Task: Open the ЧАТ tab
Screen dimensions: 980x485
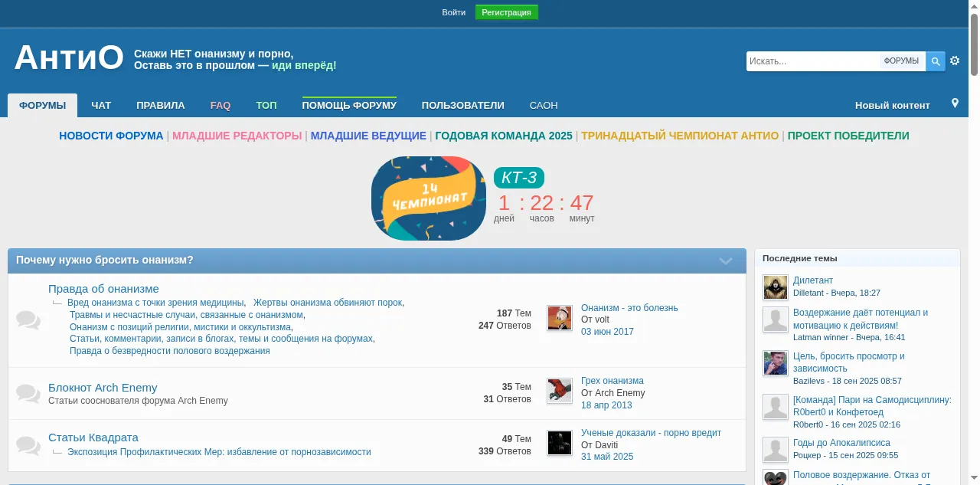Action: [101, 106]
